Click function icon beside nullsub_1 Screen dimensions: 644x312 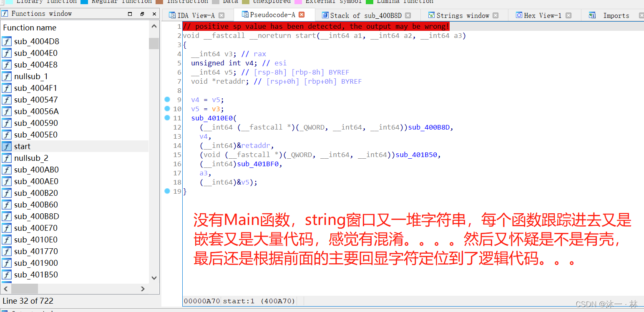tap(7, 76)
